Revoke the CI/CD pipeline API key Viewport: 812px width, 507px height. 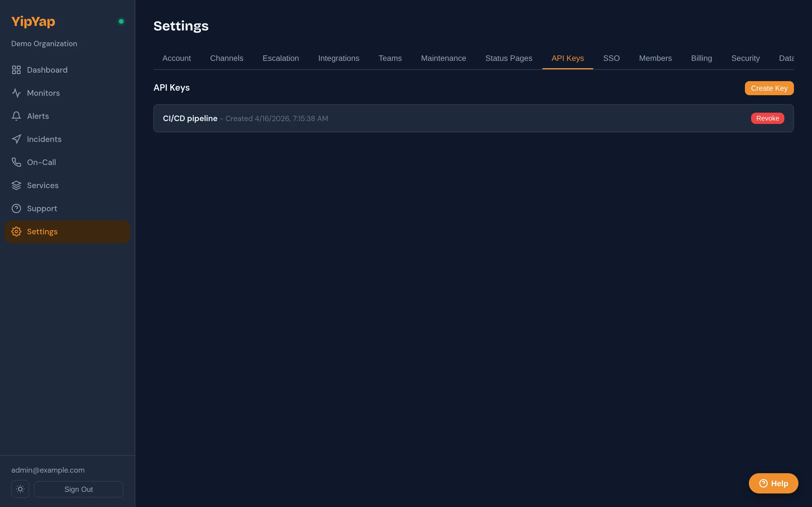click(x=767, y=118)
